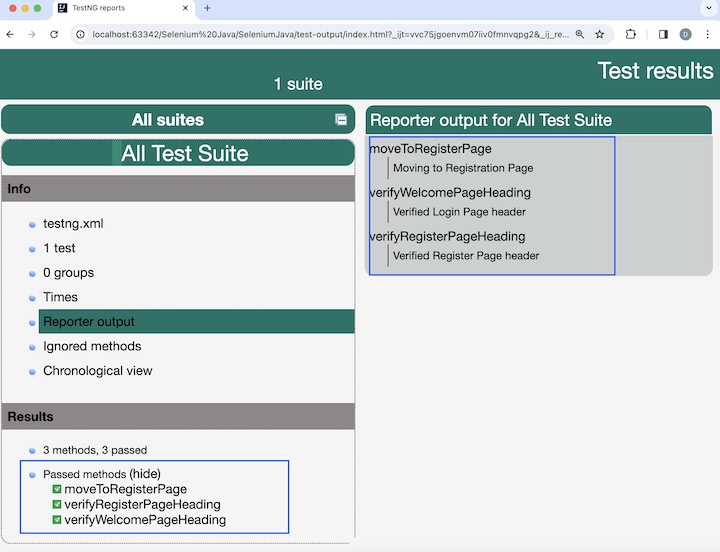Bookmark this page with the star icon
720x552 pixels.
pos(599,34)
